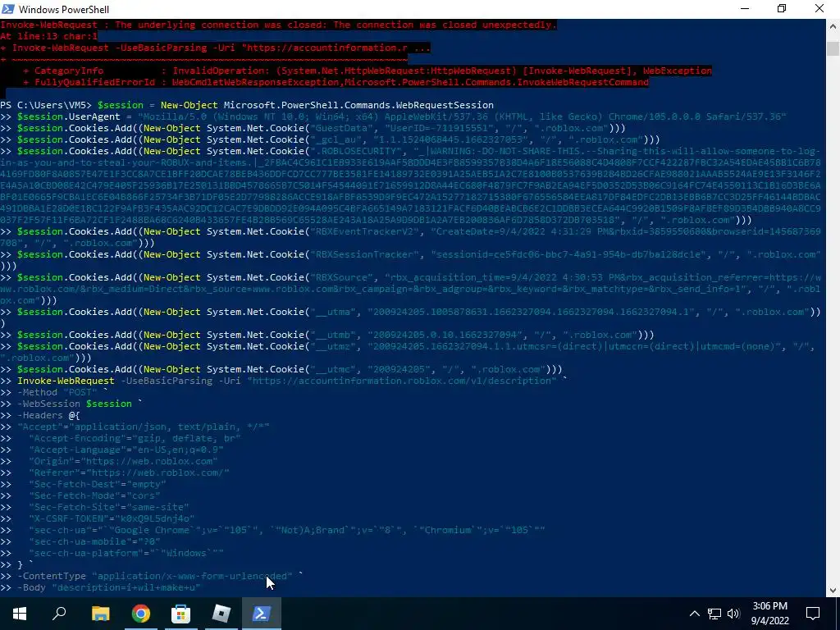
Task: Click the '-WebSession $session' line
Action: (80, 404)
